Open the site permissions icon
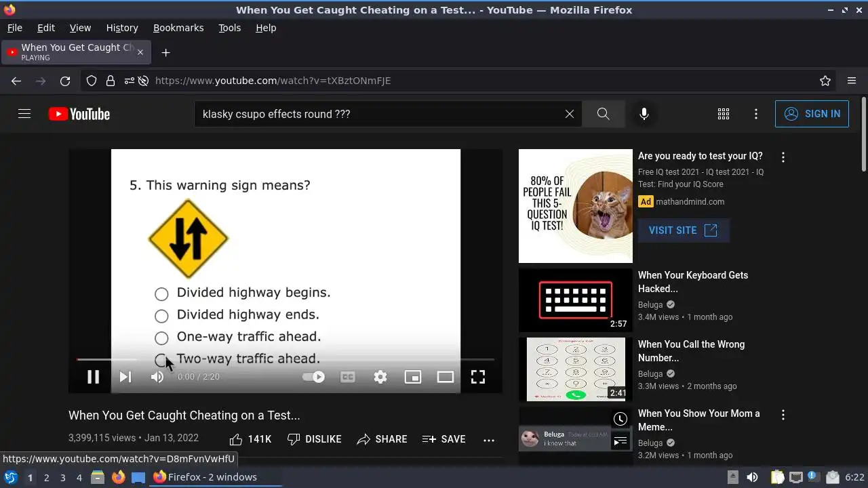 pos(129,81)
